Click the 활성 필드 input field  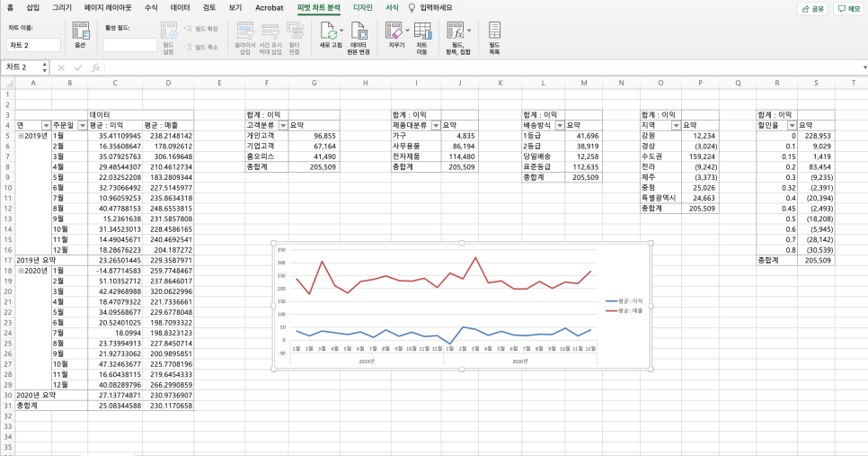tap(130, 45)
